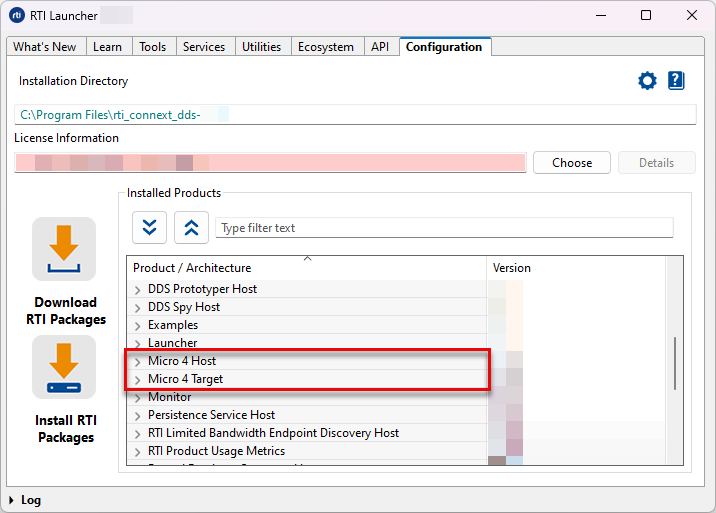Open the help documentation book icon
The width and height of the screenshot is (716, 513).
(676, 81)
